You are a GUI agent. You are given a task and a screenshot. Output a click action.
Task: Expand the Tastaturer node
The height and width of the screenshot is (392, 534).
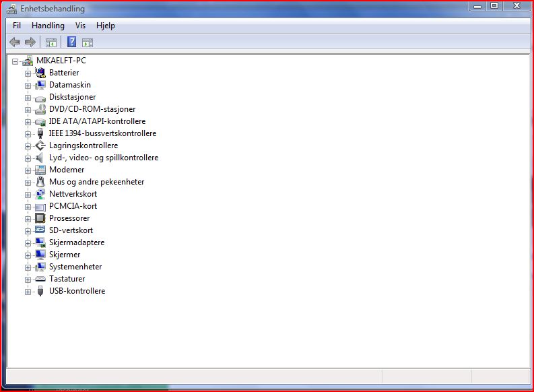coord(28,280)
